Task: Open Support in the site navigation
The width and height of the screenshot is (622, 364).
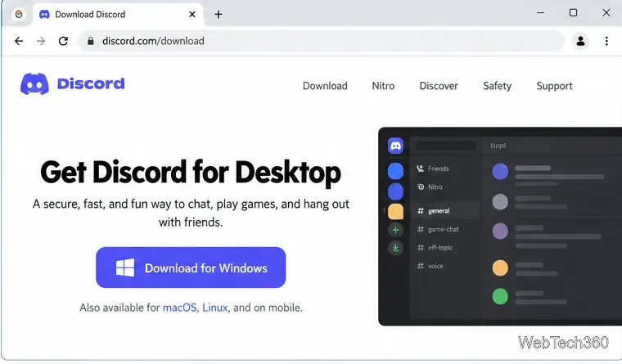Action: point(554,86)
